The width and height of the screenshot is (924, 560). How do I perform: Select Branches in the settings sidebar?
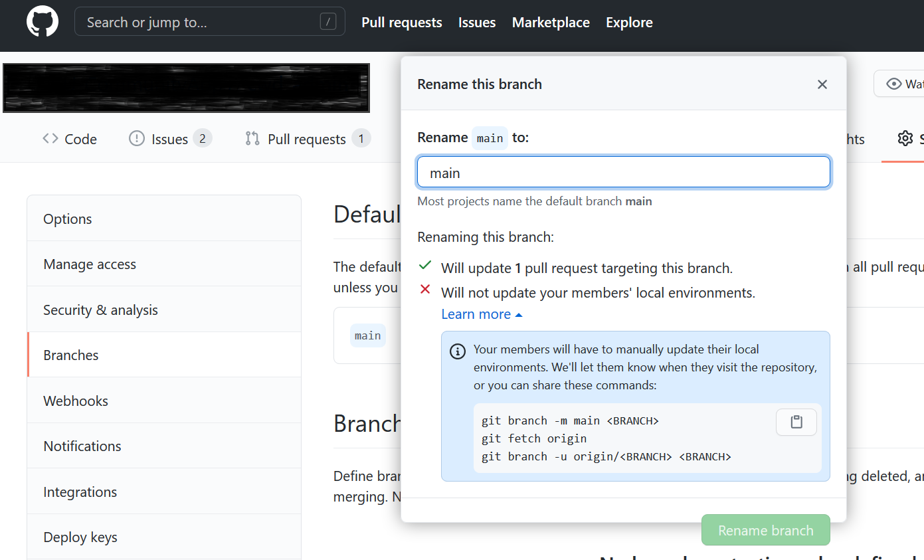point(70,355)
